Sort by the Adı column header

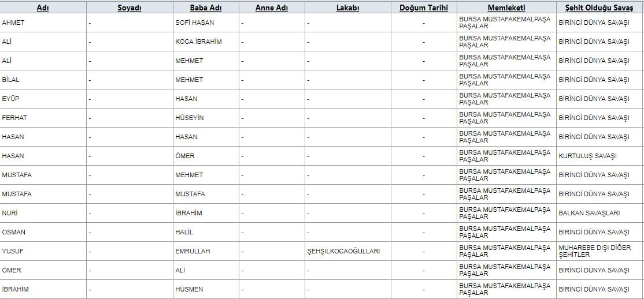pos(43,8)
